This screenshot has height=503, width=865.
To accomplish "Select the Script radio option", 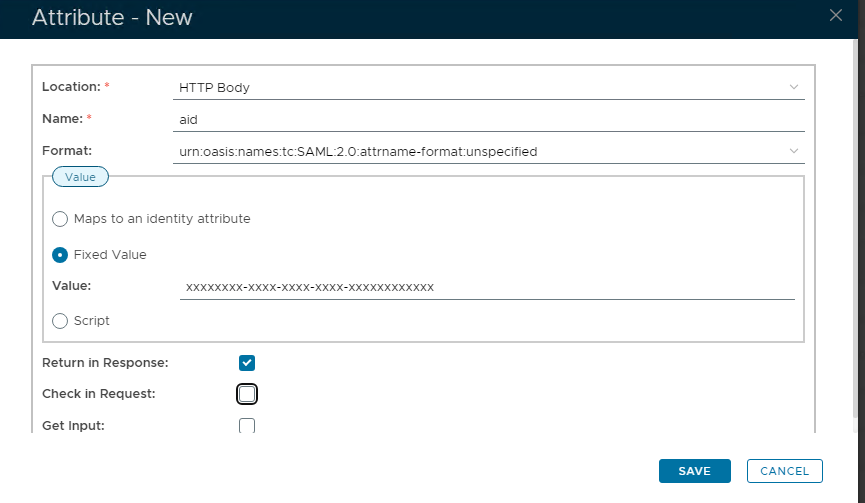I will [x=60, y=321].
